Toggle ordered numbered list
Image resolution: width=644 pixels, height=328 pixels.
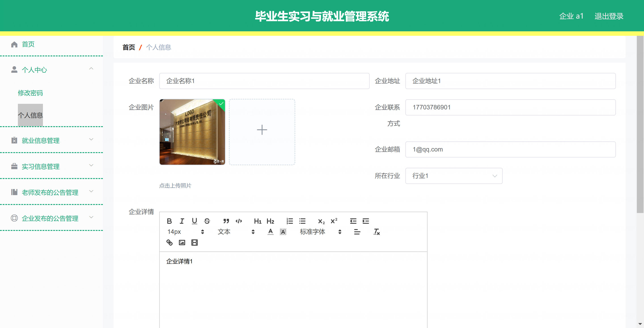(x=290, y=221)
